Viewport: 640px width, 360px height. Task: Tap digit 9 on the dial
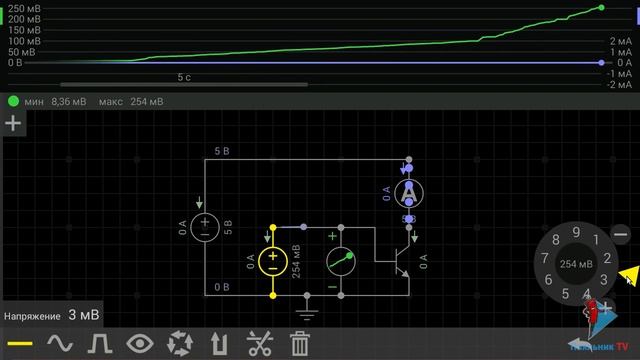(576, 232)
